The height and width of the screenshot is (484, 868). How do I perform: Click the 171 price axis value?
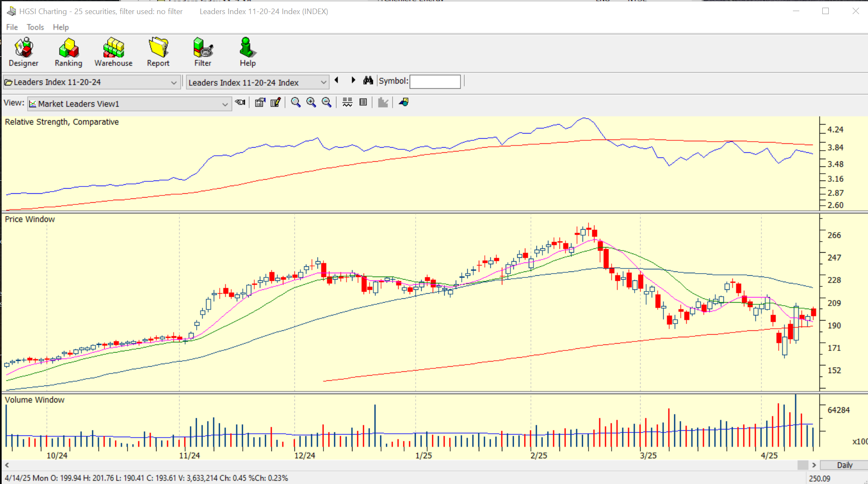(834, 348)
